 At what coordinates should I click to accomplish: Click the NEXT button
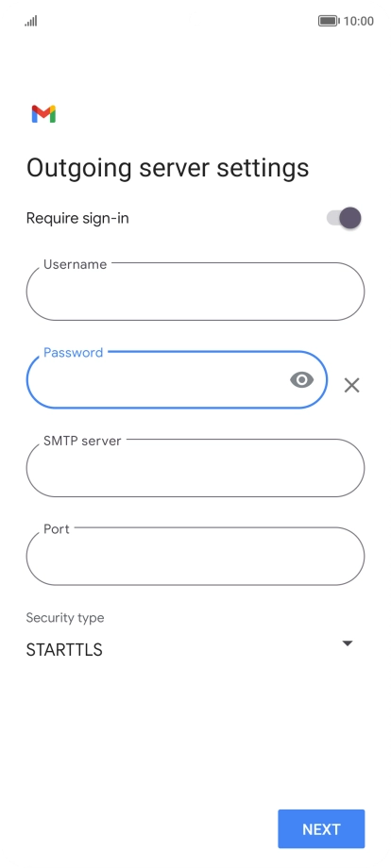pos(321,828)
